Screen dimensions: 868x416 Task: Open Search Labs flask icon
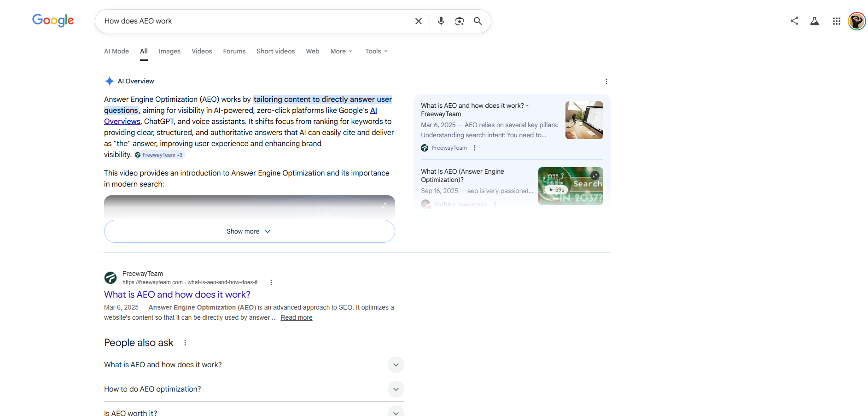tap(814, 21)
